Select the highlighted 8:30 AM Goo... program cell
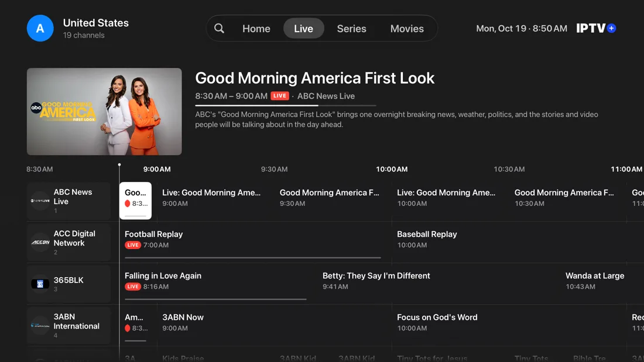 (136, 201)
